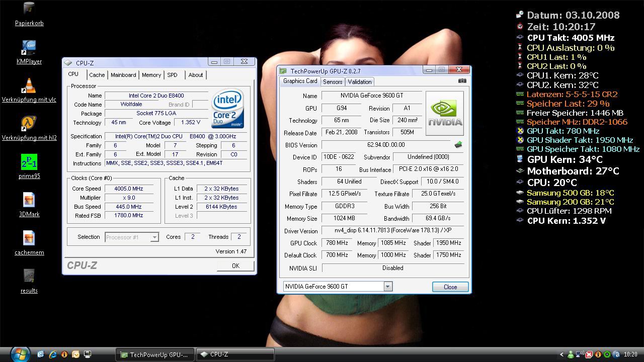Click the Rated FSB value 1780.0 MHz

pyautogui.click(x=129, y=215)
